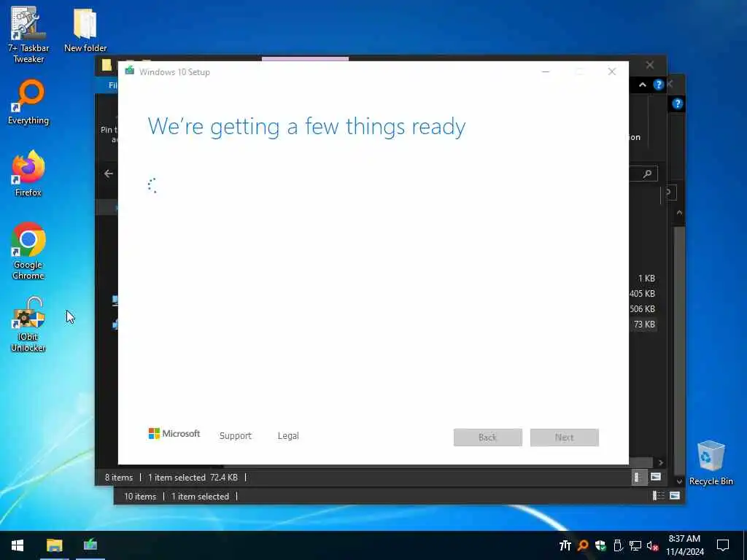Click the Safely Remove Hardware tray icon

click(618, 545)
